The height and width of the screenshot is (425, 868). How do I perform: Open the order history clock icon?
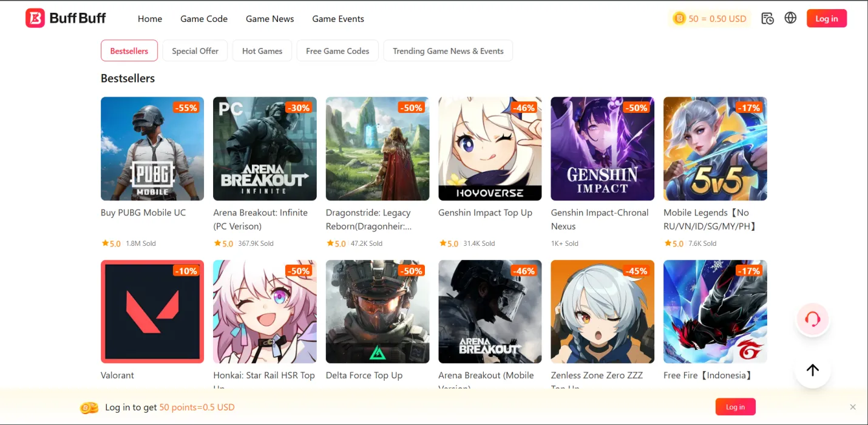tap(767, 18)
